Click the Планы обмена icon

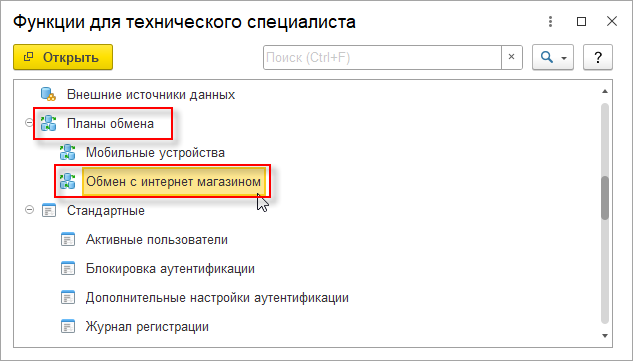pos(48,124)
